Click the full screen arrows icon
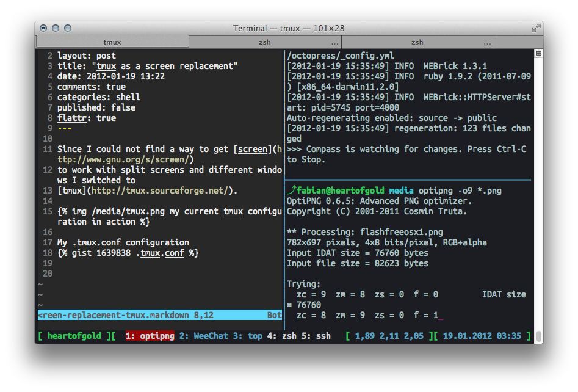 (536, 28)
